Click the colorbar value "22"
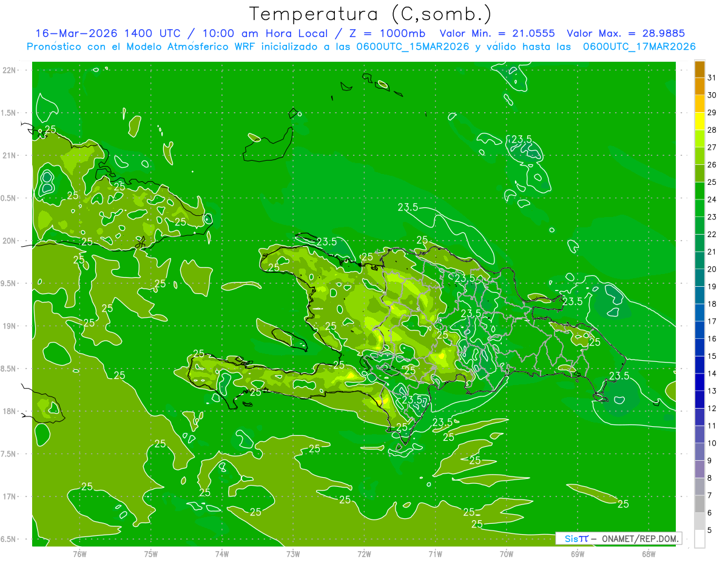728x562 pixels. pos(712,234)
